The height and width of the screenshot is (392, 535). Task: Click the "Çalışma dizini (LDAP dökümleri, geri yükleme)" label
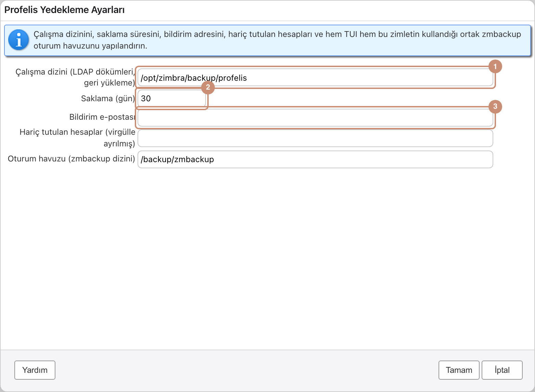coord(75,77)
